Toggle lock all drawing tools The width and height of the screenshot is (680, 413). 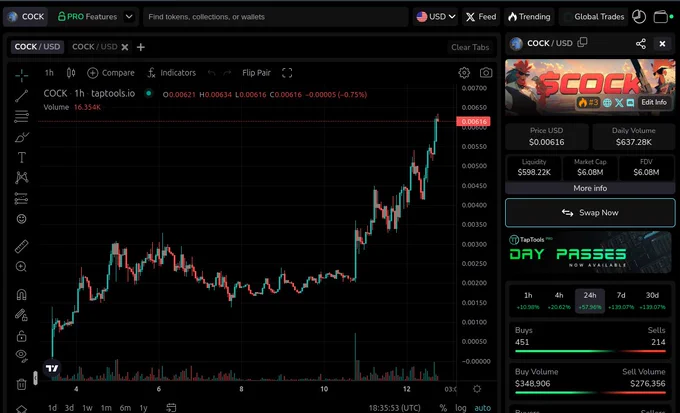[x=21, y=336]
